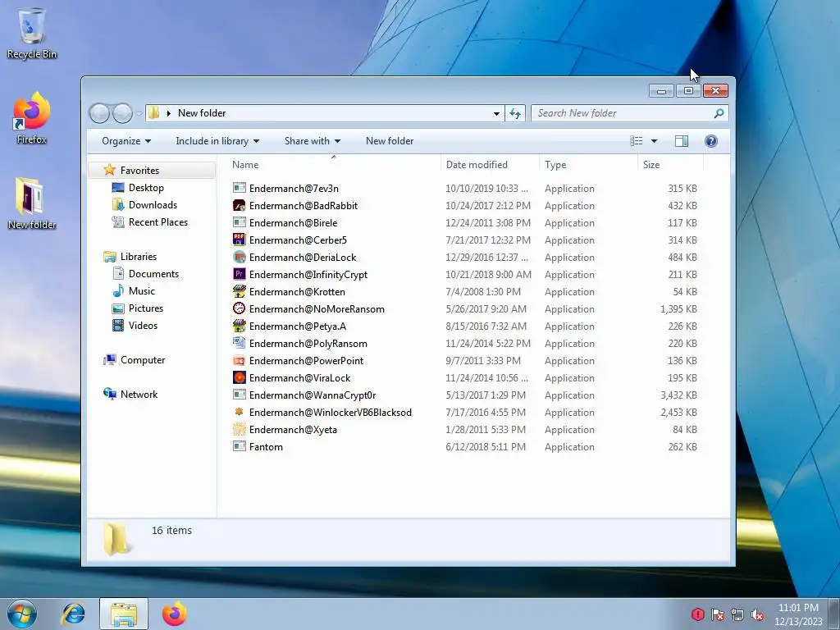Screen dimensions: 840x630
Task: Select the New folder desktop icon
Action: click(x=32, y=203)
